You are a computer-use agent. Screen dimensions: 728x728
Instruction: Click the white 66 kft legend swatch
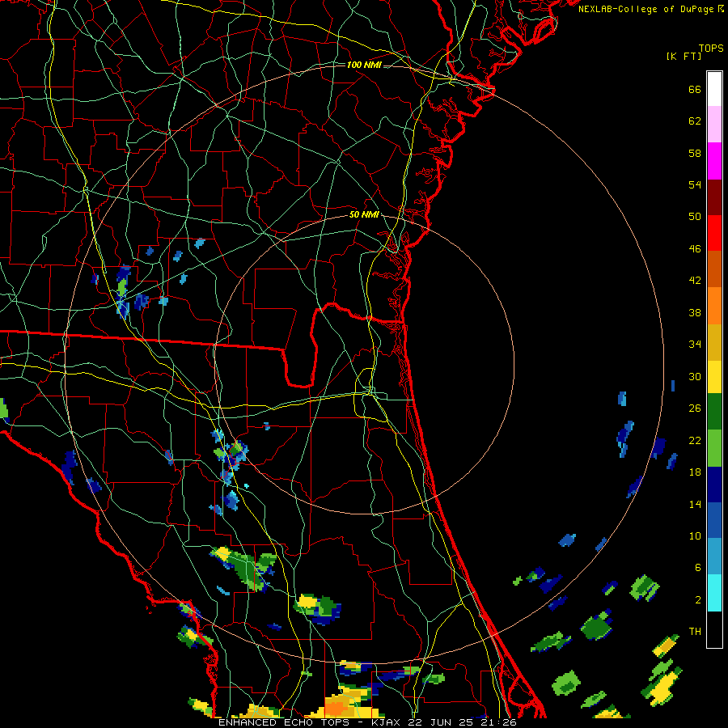pos(714,89)
